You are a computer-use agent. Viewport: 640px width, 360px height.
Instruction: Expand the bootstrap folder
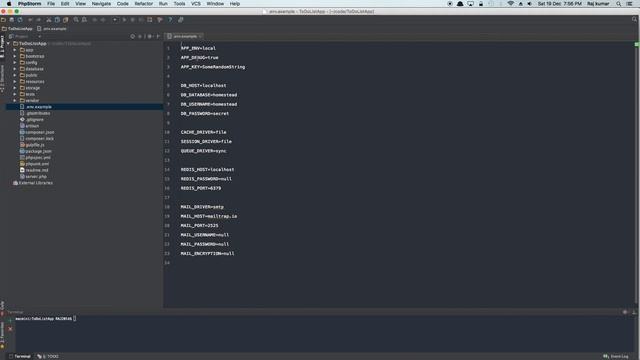(15, 56)
